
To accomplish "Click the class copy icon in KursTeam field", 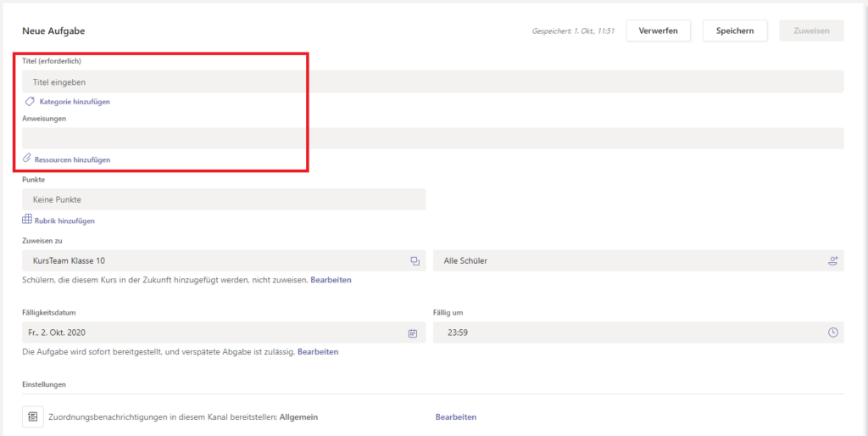I will click(x=415, y=261).
